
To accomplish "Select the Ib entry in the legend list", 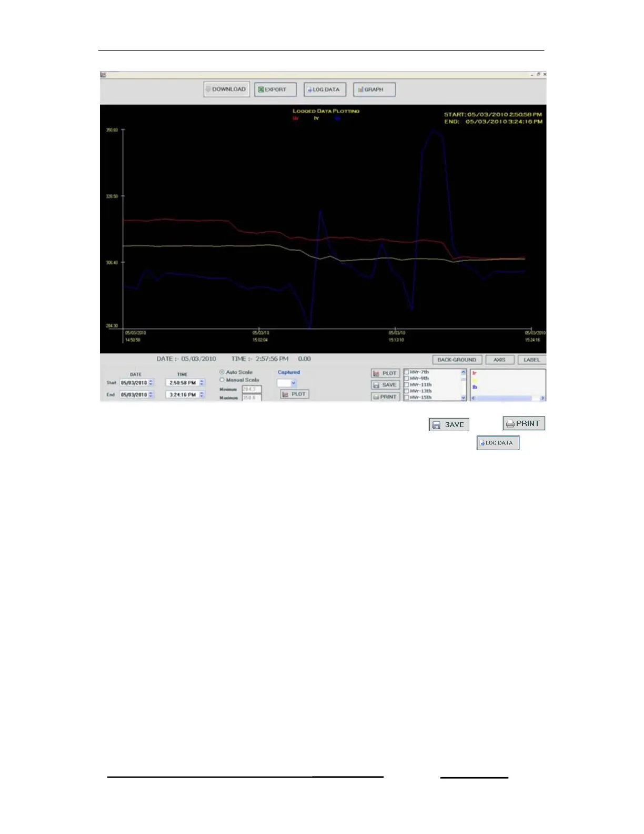I will (x=475, y=387).
